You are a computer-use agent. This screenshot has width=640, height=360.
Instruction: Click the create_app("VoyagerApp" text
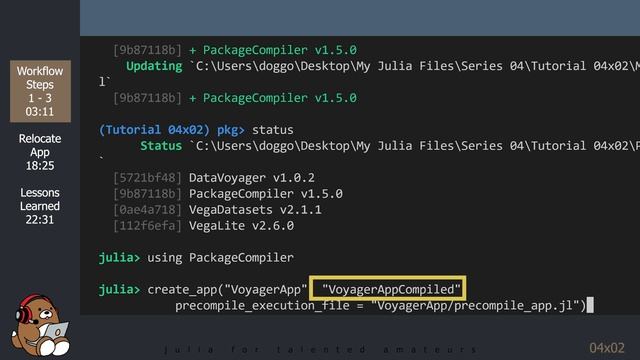(227, 289)
